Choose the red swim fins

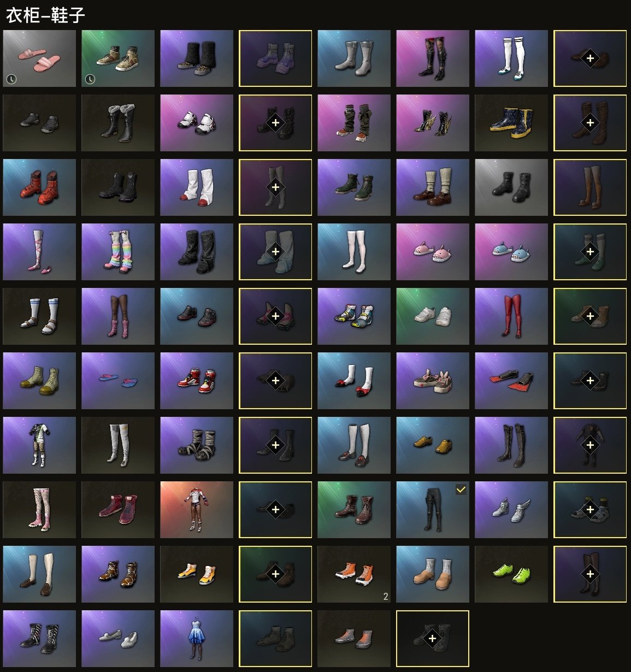[511, 381]
